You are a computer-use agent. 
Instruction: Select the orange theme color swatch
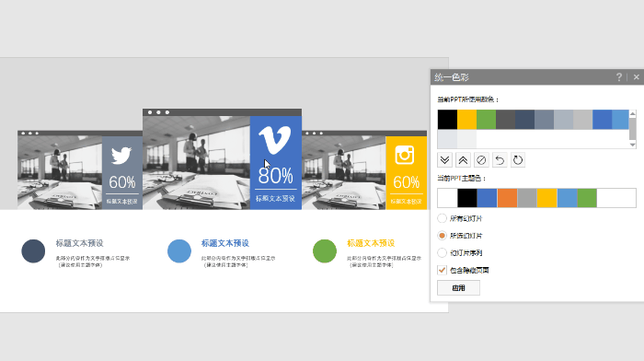(507, 198)
